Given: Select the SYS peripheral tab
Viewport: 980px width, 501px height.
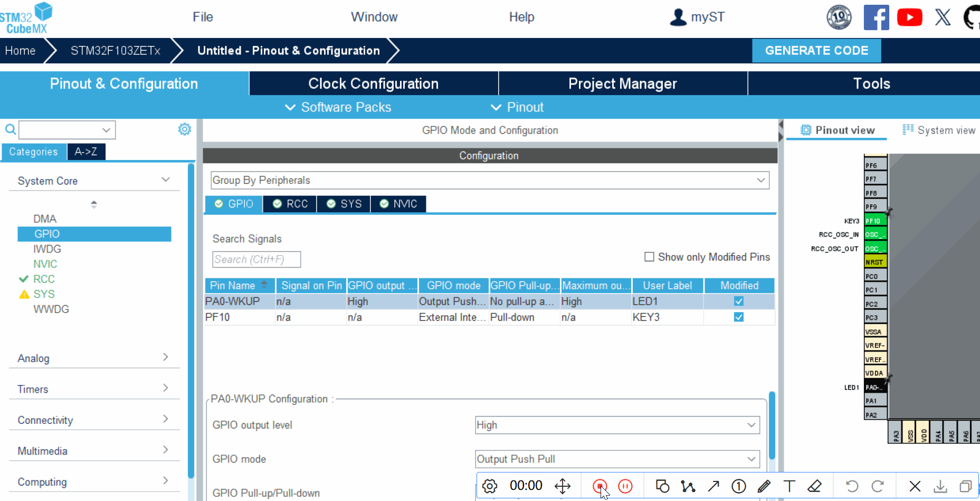Looking at the screenshot, I should coord(344,204).
